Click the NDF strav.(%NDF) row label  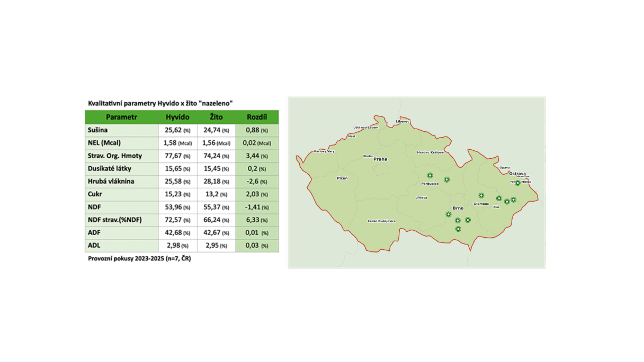115,220
